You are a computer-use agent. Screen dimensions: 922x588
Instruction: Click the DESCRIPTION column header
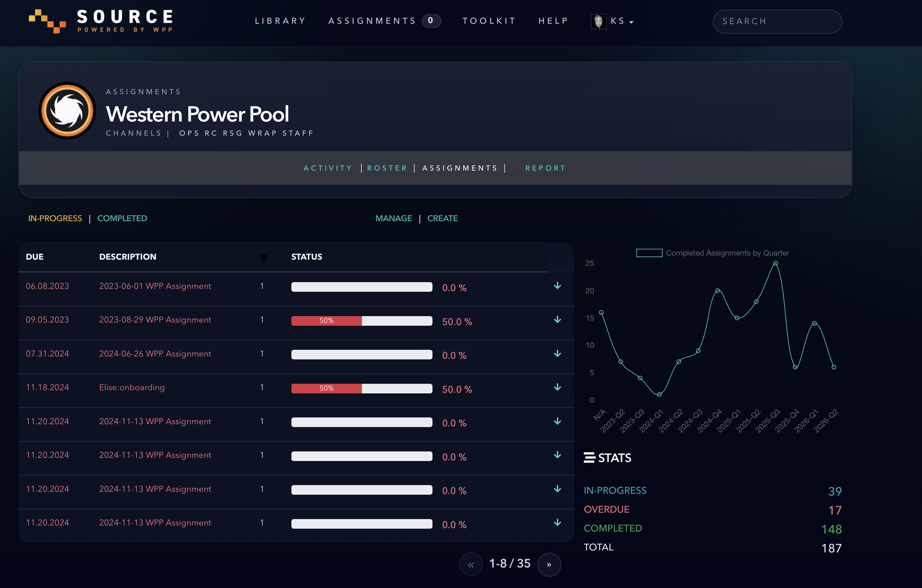pyautogui.click(x=128, y=257)
